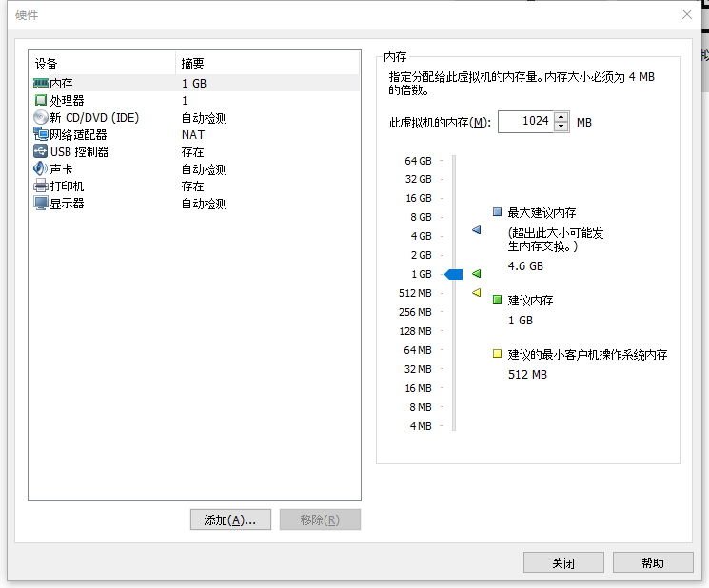Screen dimensions: 709x588
Task: Select the 显示器 device row
Action: pos(194,204)
